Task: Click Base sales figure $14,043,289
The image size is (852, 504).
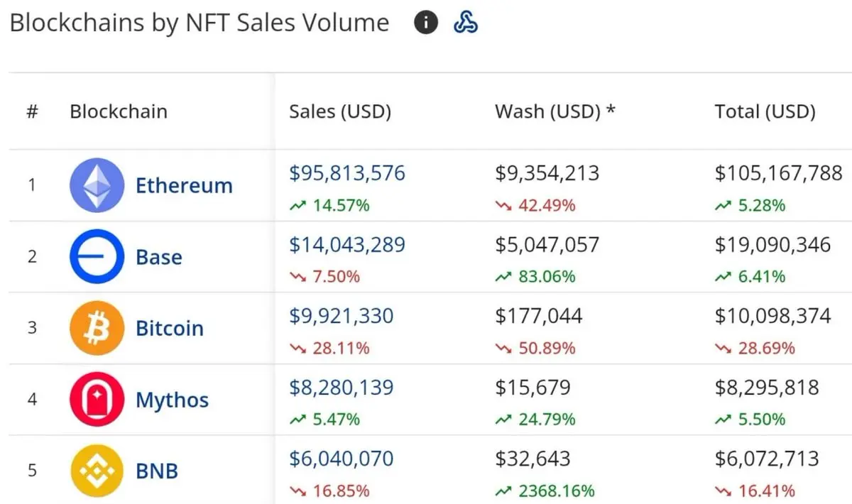Action: [x=347, y=245]
